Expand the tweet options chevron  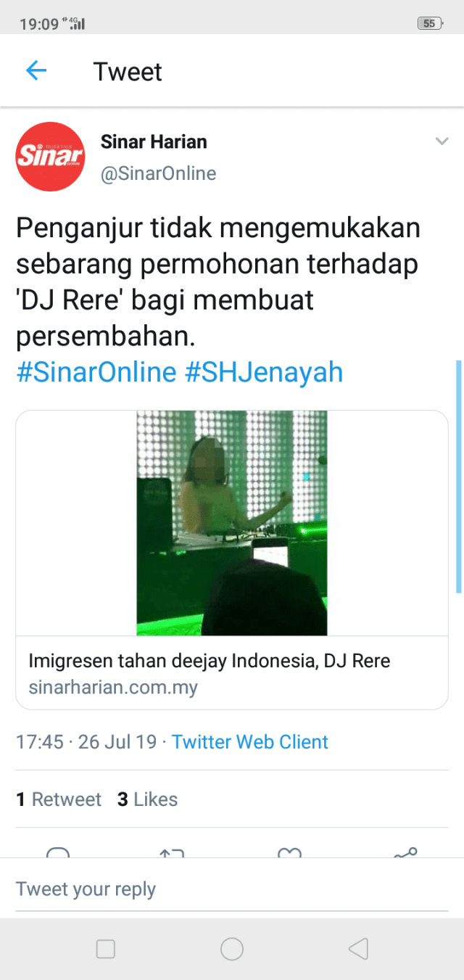[x=442, y=141]
